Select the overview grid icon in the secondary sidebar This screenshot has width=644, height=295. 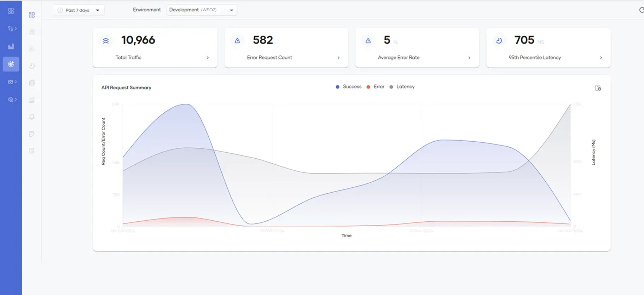[32, 15]
